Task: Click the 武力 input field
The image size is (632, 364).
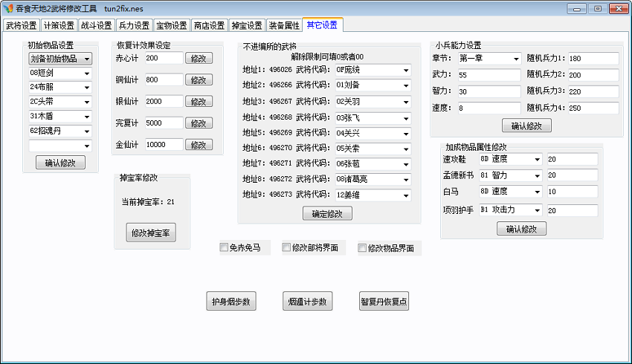Action: [x=489, y=75]
